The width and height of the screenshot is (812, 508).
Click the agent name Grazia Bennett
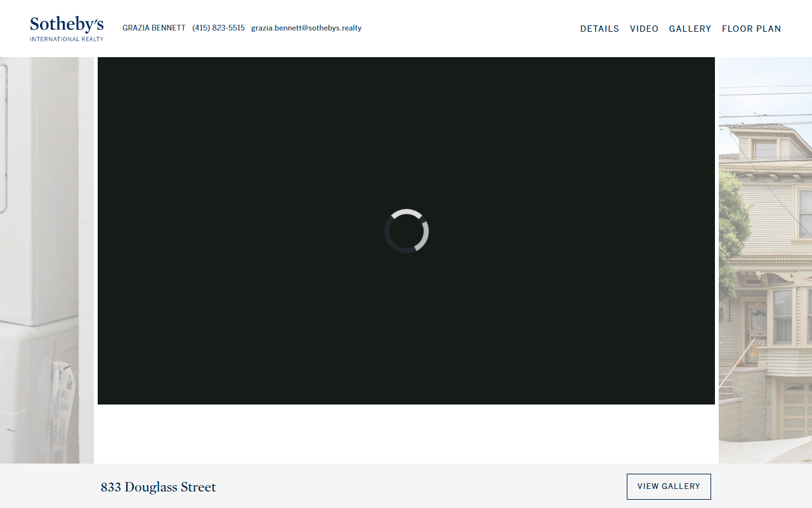pos(154,28)
